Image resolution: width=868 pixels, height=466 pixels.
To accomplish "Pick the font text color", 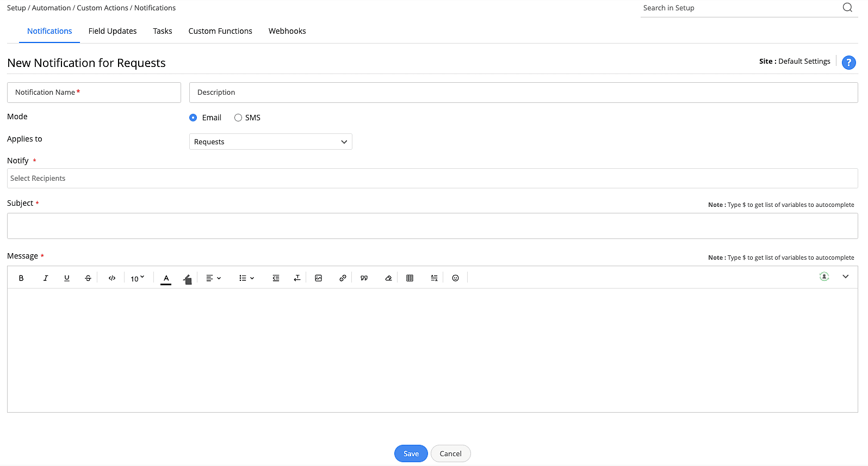I will click(x=166, y=278).
